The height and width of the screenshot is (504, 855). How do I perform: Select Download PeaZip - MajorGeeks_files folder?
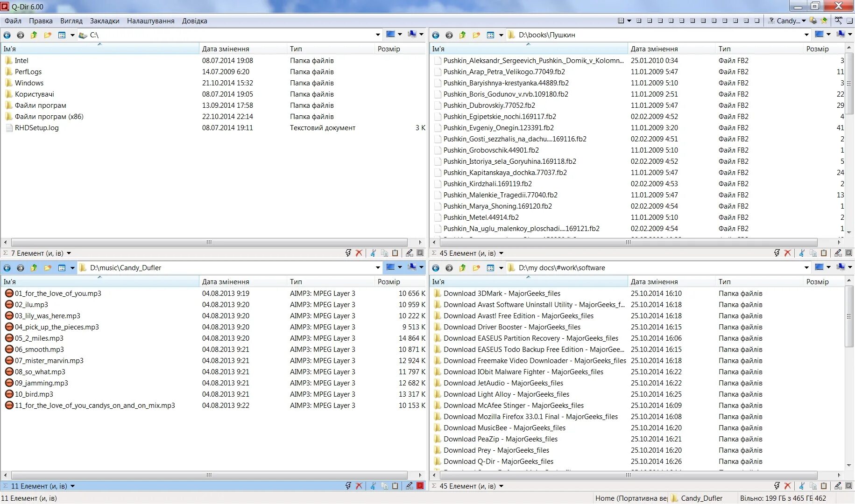(500, 439)
